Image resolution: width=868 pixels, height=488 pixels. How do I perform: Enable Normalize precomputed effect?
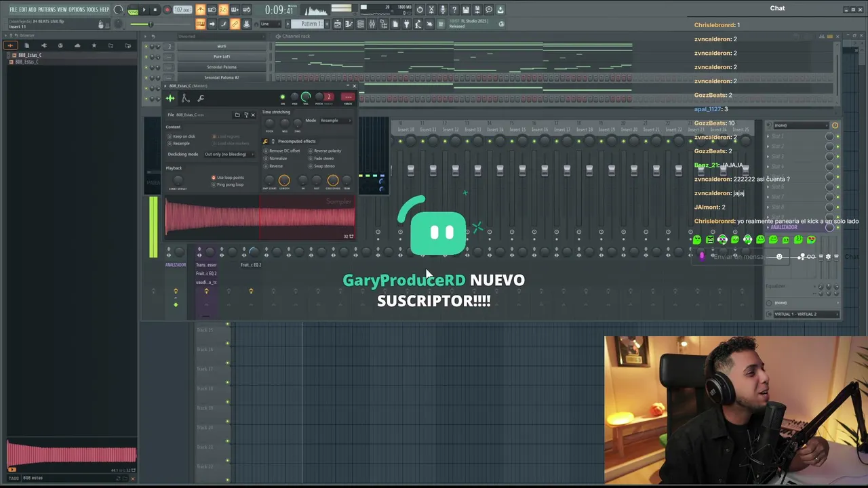[275, 158]
